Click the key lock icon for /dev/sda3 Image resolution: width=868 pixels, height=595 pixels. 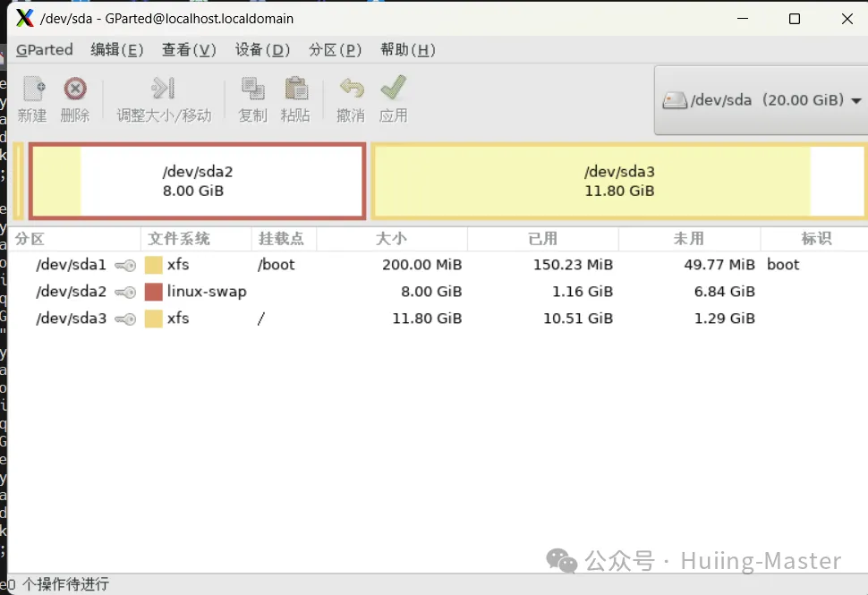coord(125,319)
